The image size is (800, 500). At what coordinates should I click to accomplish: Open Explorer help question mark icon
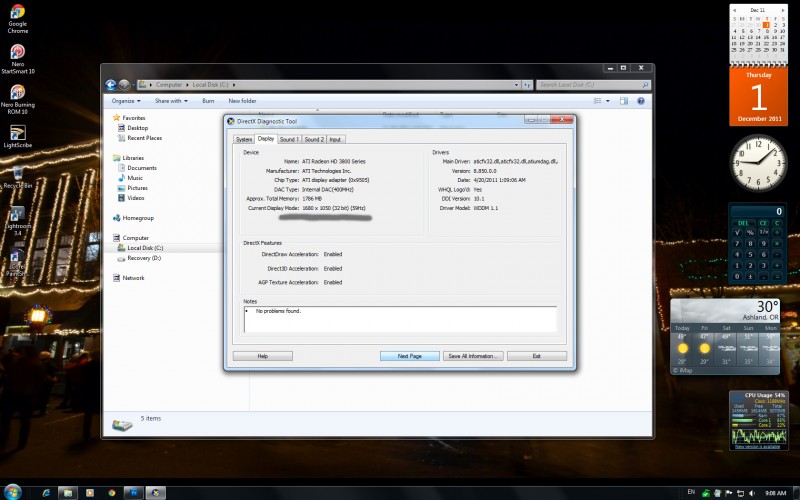pos(641,101)
